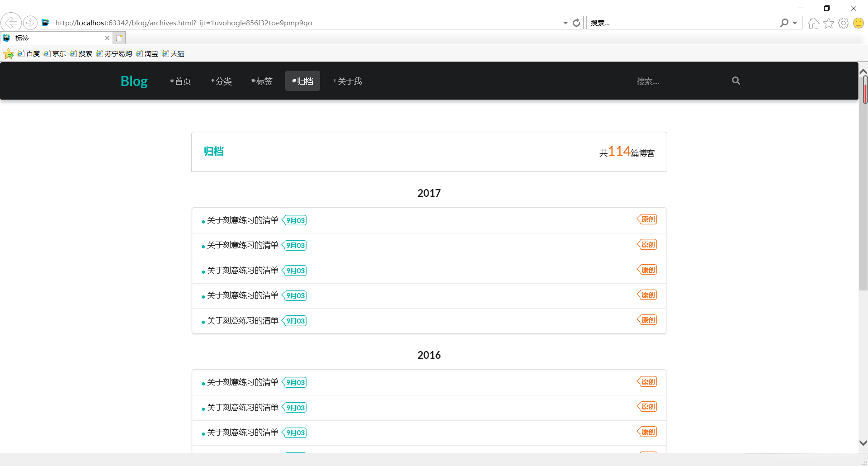Open the 关于我 navigation item
The width and height of the screenshot is (868, 466).
point(348,81)
